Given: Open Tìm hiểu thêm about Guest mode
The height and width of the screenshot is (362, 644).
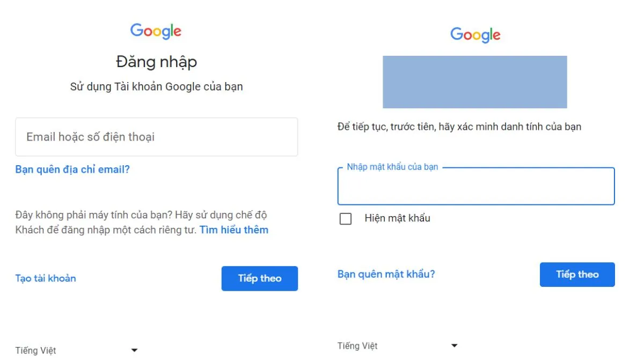Looking at the screenshot, I should pos(233,230).
